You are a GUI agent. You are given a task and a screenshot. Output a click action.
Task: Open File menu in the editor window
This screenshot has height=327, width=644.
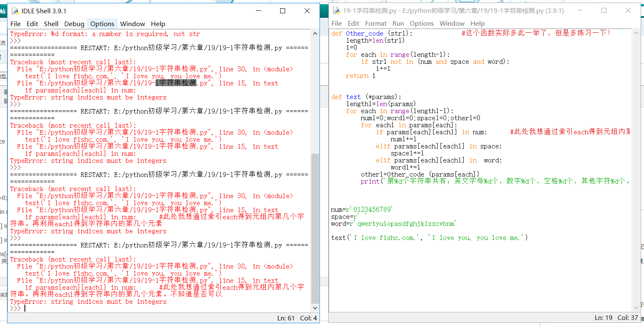[x=337, y=24]
